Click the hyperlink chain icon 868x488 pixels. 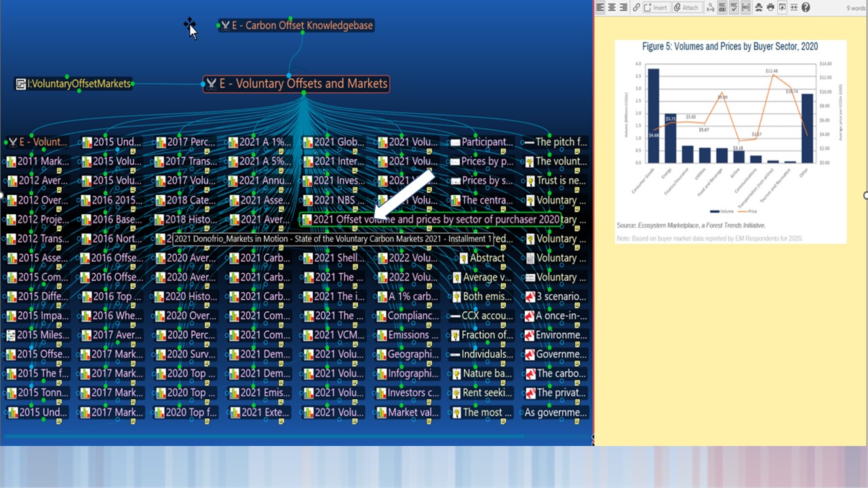point(636,7)
